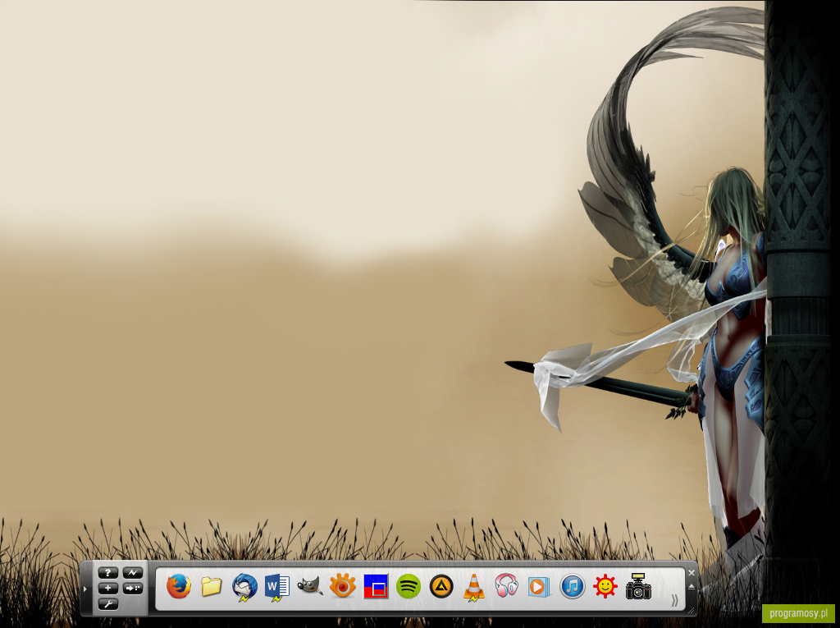Click the dock arrow-with-dots button
840x628 pixels.
click(133, 589)
